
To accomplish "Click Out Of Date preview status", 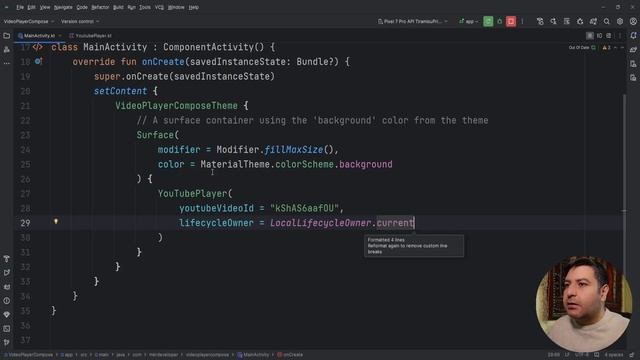I will (x=582, y=48).
